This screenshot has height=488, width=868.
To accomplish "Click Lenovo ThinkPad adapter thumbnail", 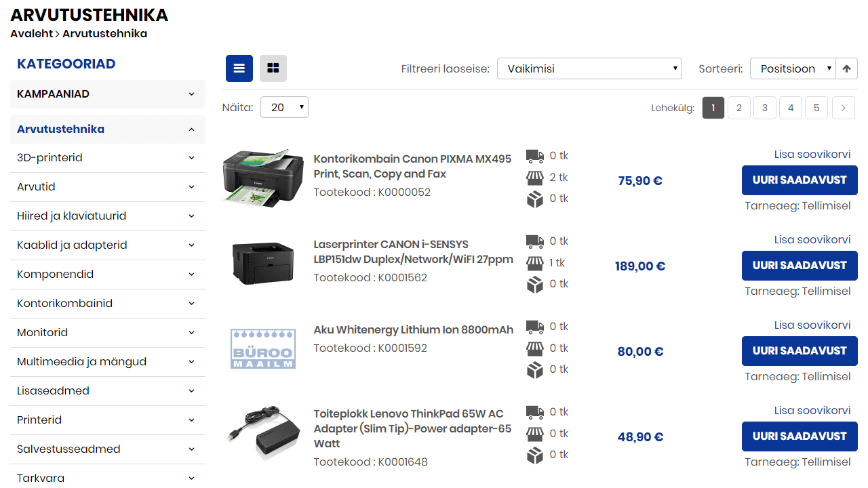I will [x=263, y=432].
